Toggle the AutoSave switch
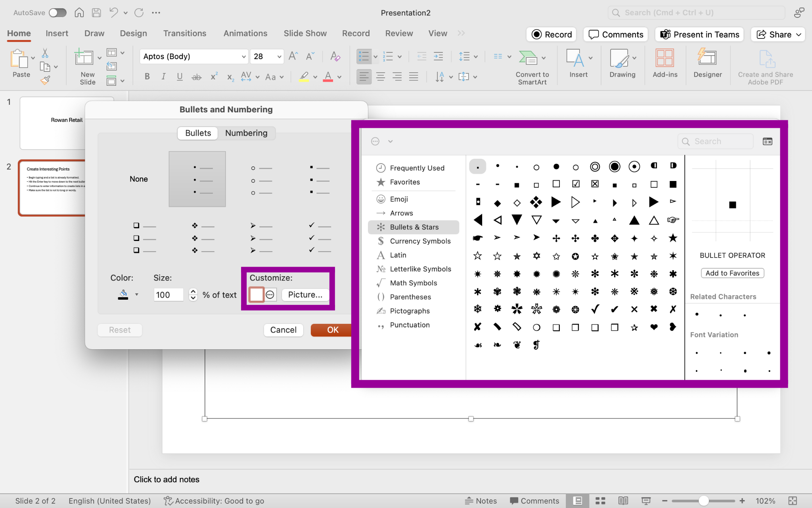The width and height of the screenshot is (812, 508). [x=57, y=13]
